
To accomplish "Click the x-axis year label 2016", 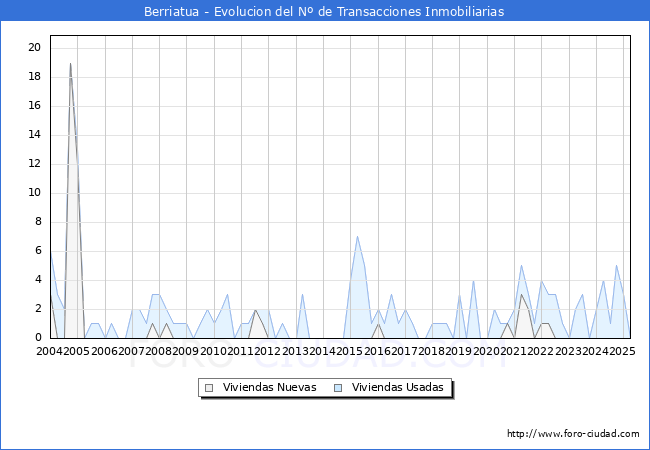I will tap(377, 351).
